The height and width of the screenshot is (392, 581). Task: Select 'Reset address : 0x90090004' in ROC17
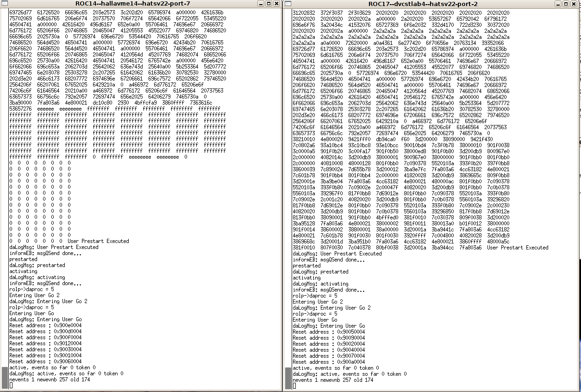tap(329, 338)
